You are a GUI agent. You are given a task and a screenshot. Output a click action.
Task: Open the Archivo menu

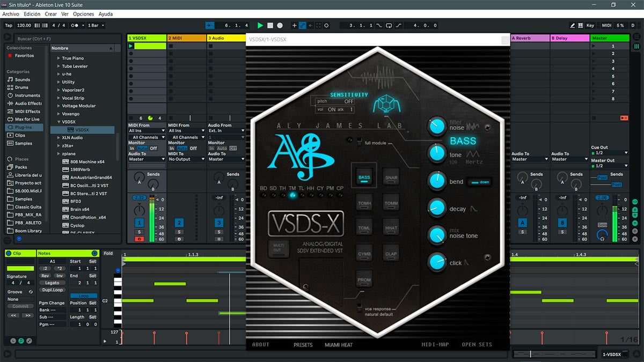click(11, 14)
